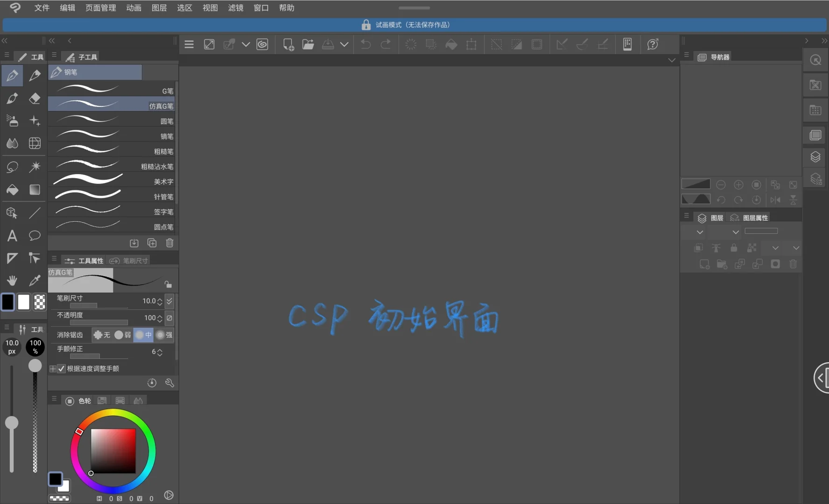Select the 粗糙沾水笔 sub tool
Screen dimensions: 829x504
point(112,164)
